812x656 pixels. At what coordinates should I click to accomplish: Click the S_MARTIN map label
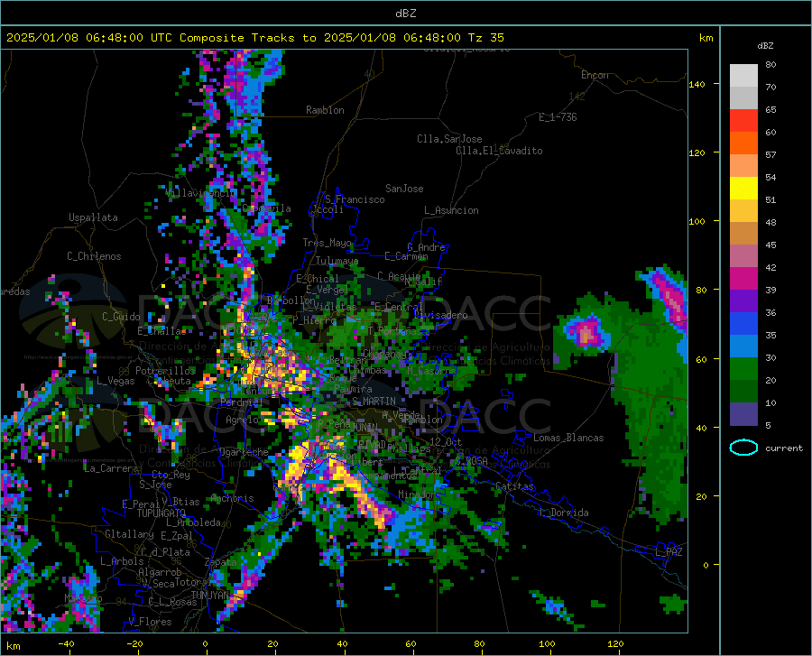coord(374,402)
